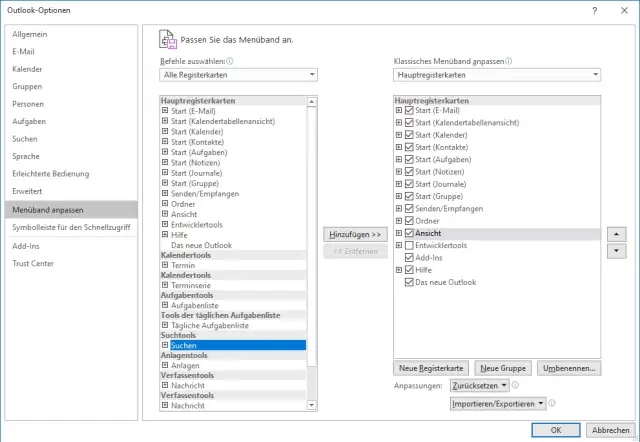Click the info icon next to Zurücksetzen

pos(515,385)
